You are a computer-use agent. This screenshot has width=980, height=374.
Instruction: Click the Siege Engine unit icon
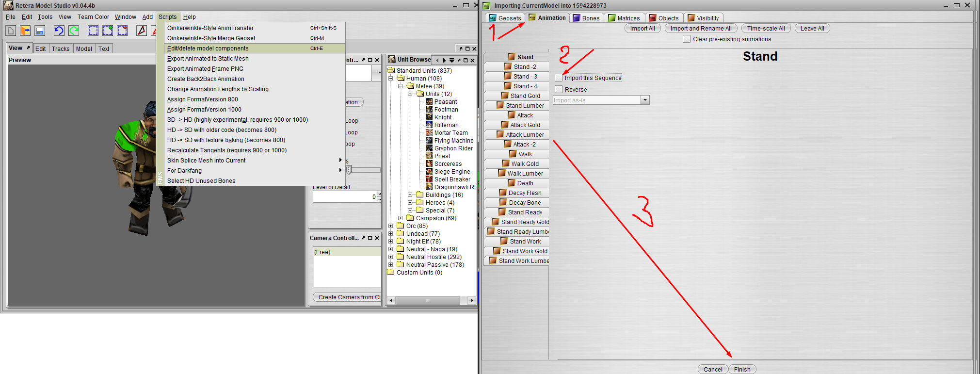point(429,172)
